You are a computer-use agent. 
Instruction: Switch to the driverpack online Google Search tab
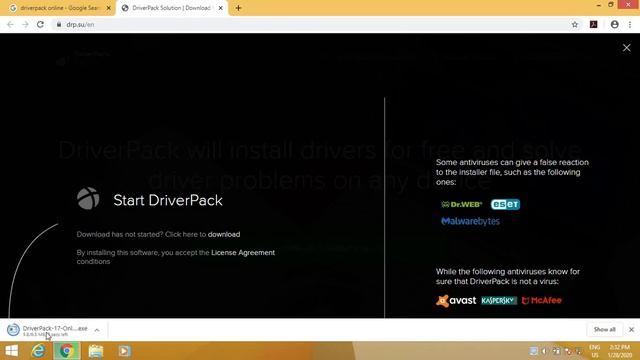click(60, 8)
